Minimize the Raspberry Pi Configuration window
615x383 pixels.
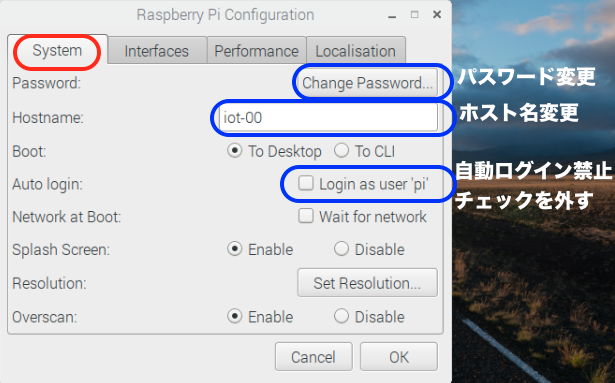pos(392,15)
